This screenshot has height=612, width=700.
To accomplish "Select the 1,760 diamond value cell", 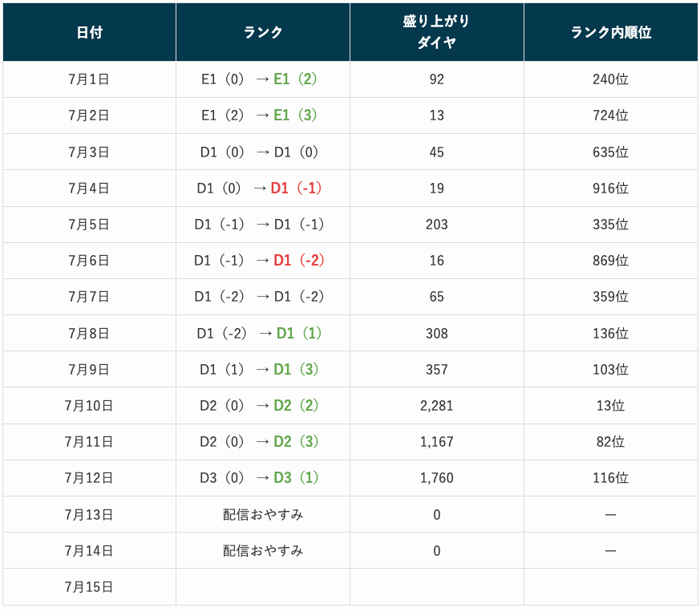I will [x=436, y=478].
